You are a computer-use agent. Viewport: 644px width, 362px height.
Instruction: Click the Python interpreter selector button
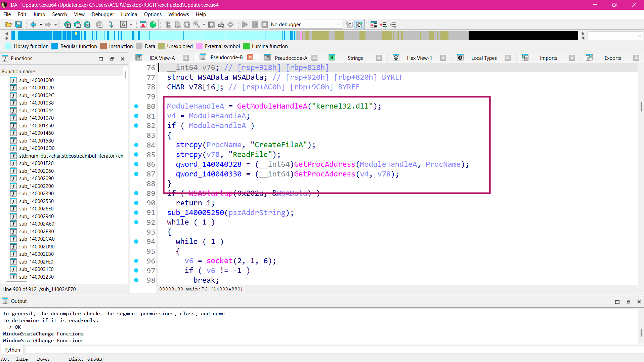pos(12,350)
